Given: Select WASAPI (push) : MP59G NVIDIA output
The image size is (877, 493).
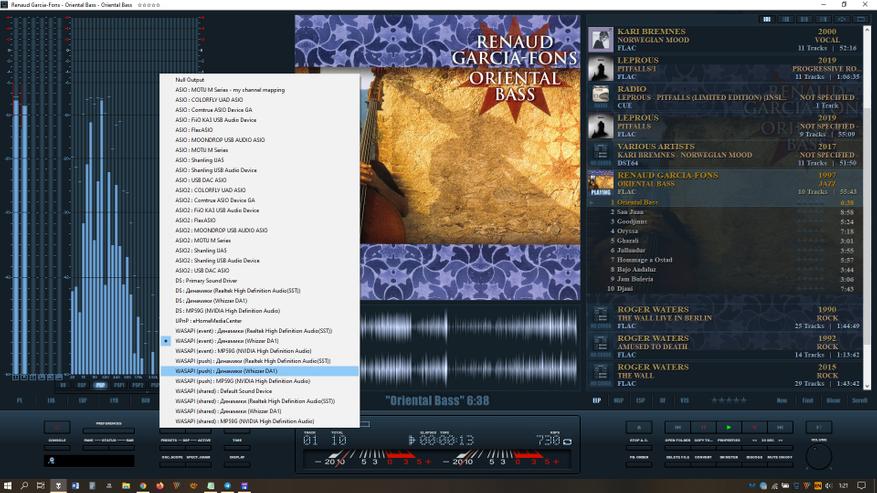Looking at the screenshot, I should (x=243, y=381).
